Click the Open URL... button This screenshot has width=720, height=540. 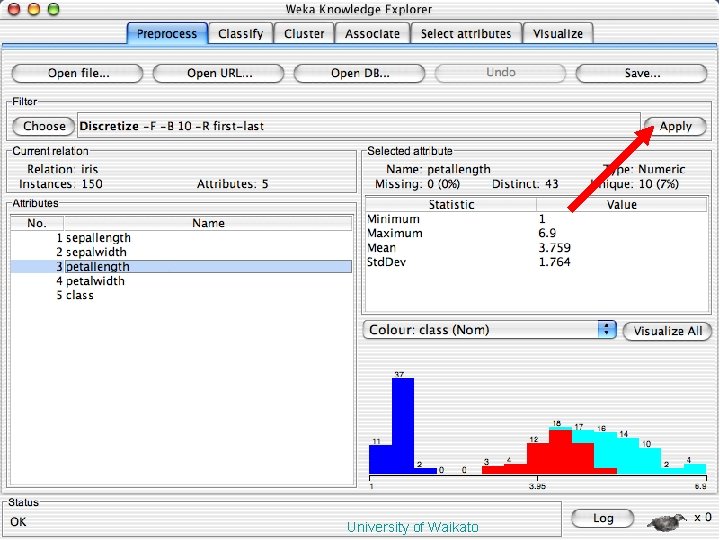pyautogui.click(x=219, y=73)
